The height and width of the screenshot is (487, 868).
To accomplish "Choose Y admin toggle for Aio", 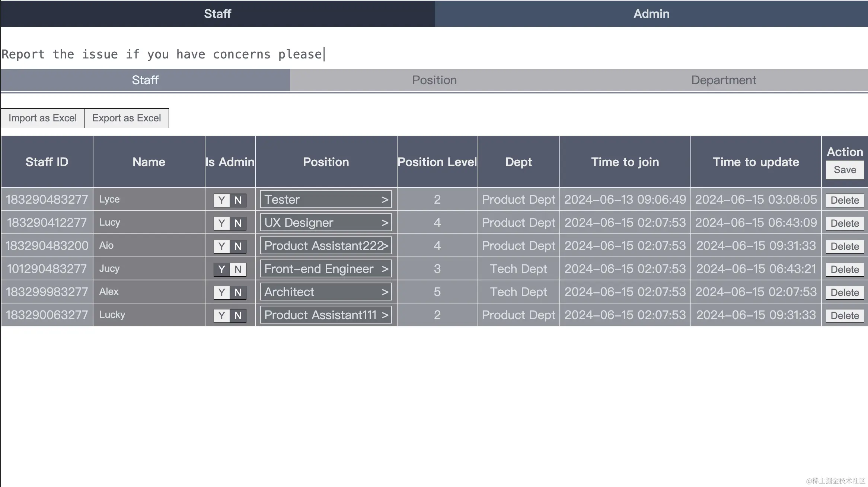I will pyautogui.click(x=221, y=246).
